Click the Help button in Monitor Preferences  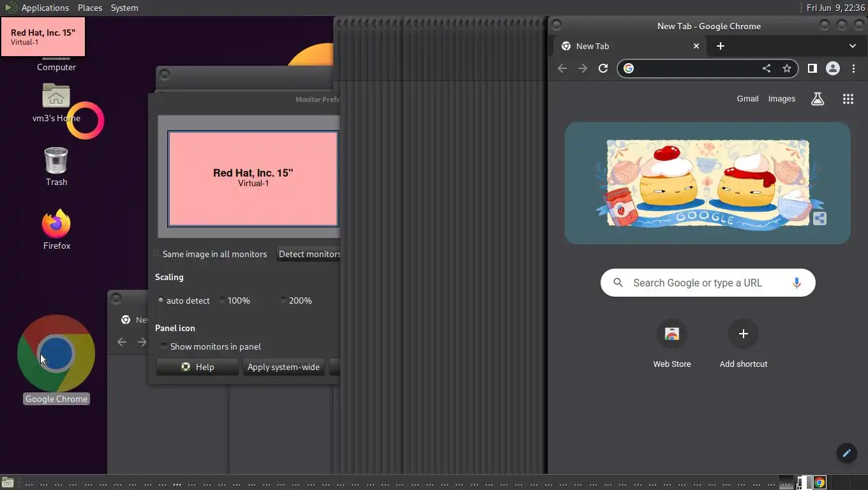(197, 367)
